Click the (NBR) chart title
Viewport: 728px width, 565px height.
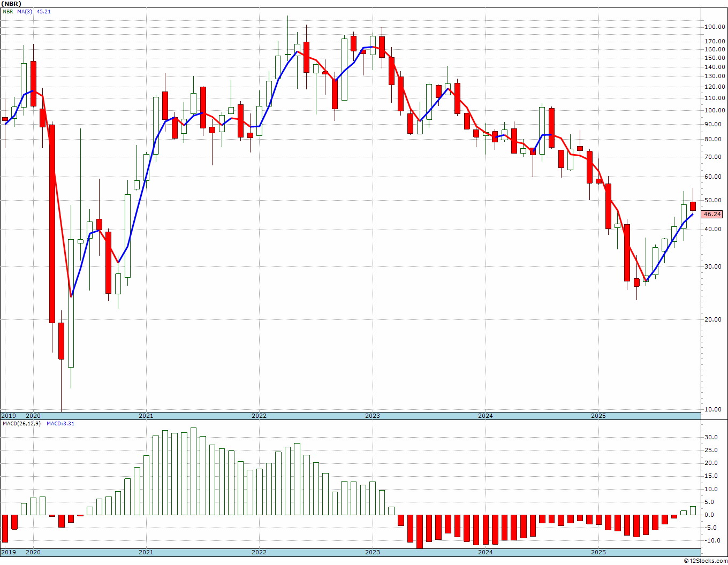point(10,4)
